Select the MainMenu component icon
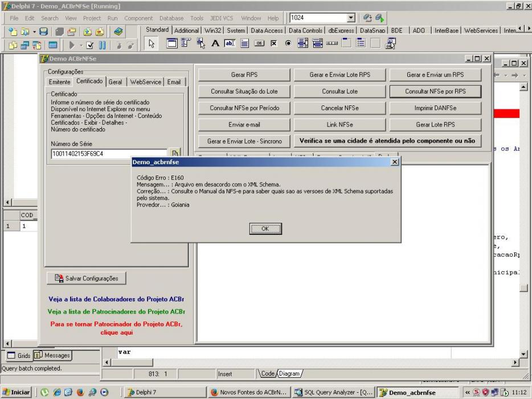Viewport: 532px width, 399px height. pyautogui.click(x=186, y=43)
